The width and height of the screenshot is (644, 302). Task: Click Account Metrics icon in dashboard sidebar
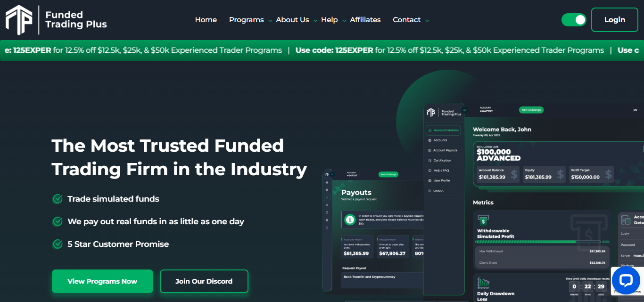[430, 130]
